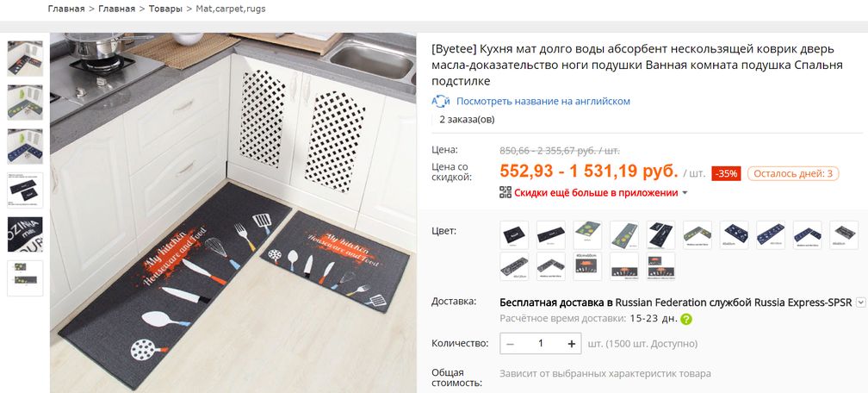
Task: Select the first swatch in second color row
Action: [514, 266]
